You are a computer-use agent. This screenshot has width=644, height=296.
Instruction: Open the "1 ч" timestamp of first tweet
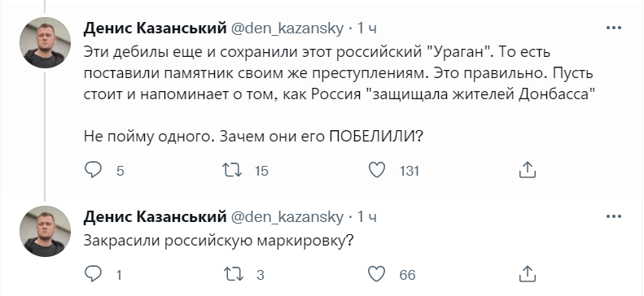pos(366,28)
